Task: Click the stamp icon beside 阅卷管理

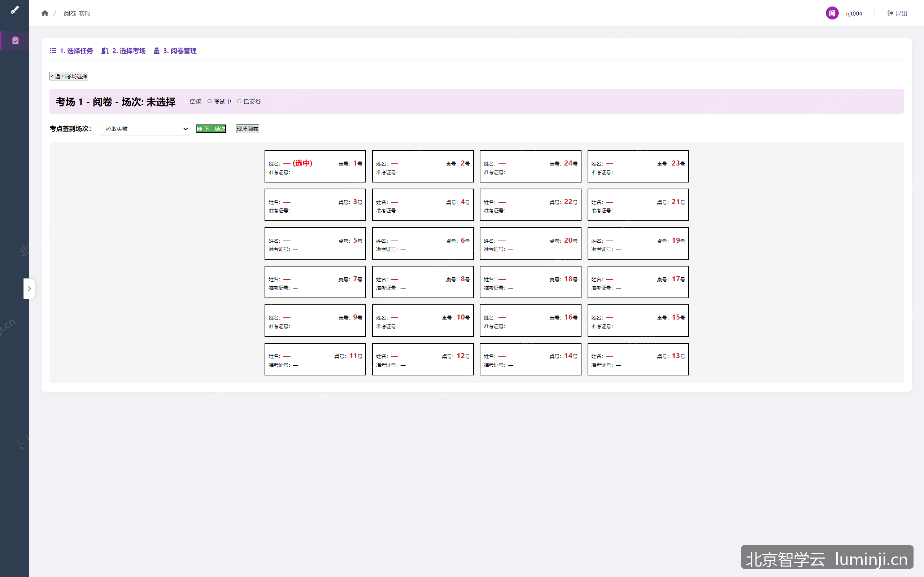Action: click(157, 51)
